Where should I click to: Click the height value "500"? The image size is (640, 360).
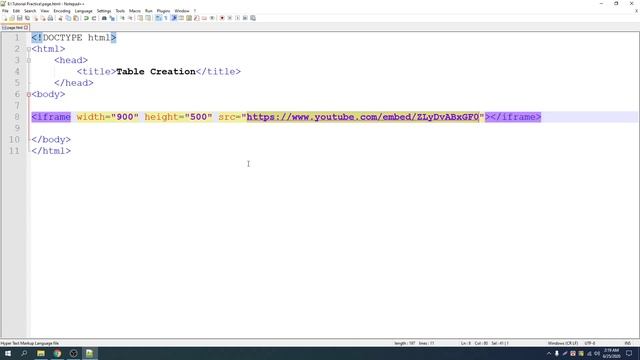coord(198,117)
